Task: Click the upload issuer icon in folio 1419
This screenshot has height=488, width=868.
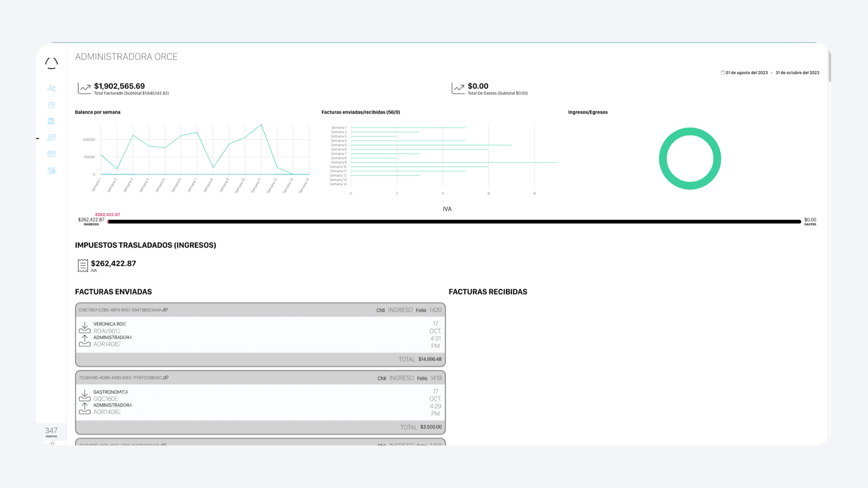Action: [85, 408]
